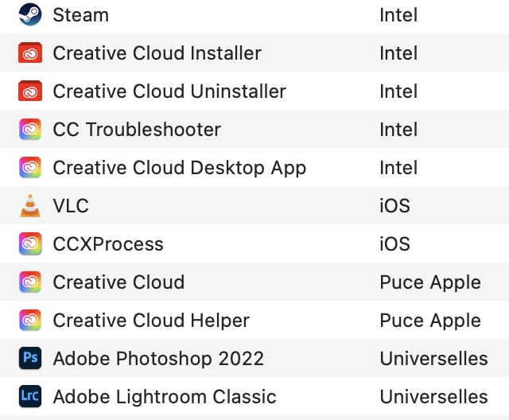509x420 pixels.
Task: Click Intel type for CC Troubleshooter
Action: 398,130
